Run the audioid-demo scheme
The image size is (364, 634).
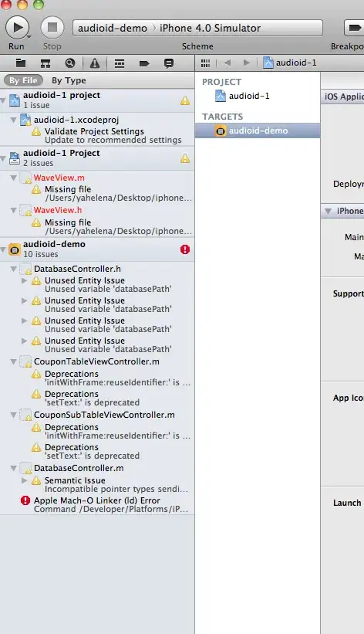click(x=17, y=28)
